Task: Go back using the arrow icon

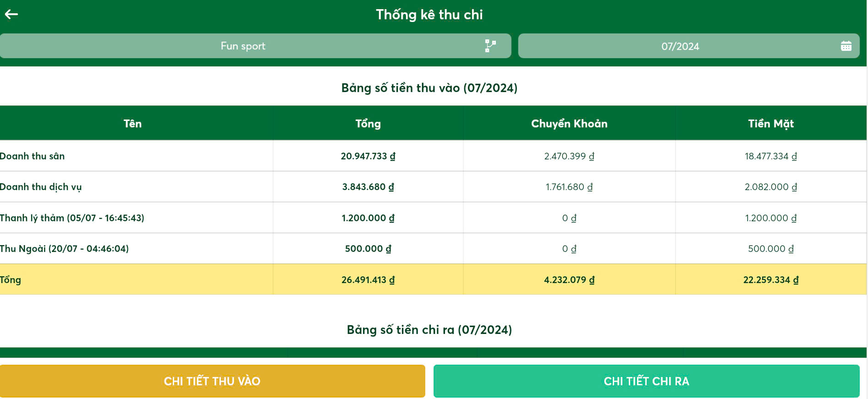Action: (x=11, y=15)
